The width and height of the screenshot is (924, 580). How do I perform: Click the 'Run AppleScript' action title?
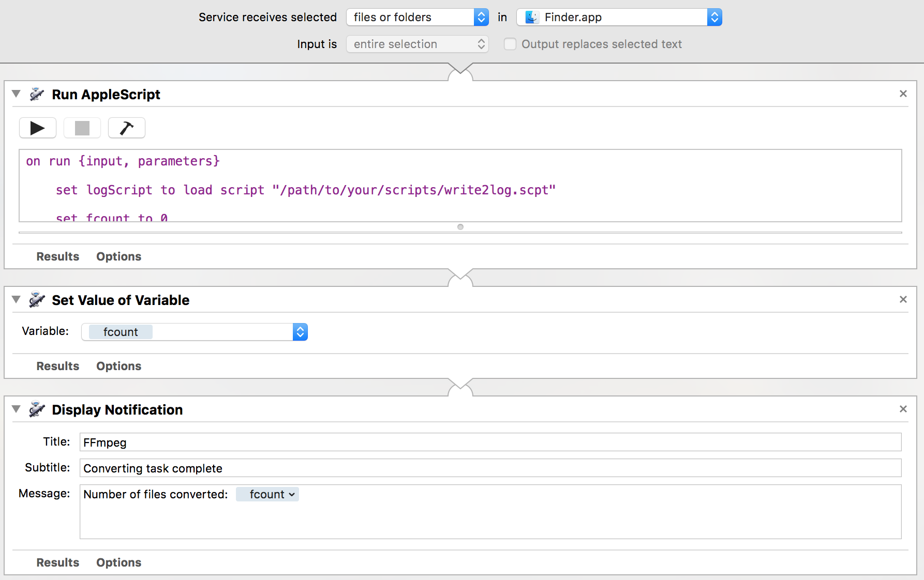[x=106, y=94]
